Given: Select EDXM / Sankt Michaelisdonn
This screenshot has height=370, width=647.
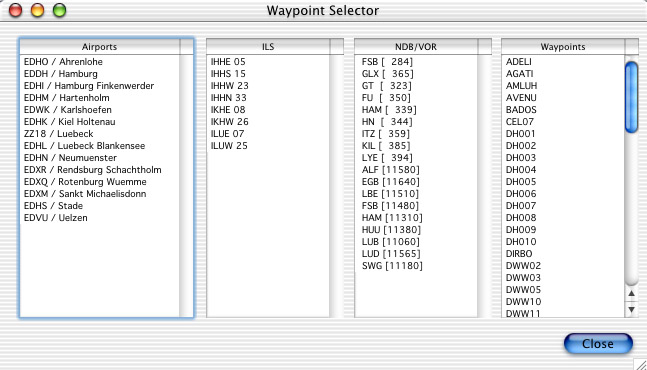Looking at the screenshot, I should 85,193.
